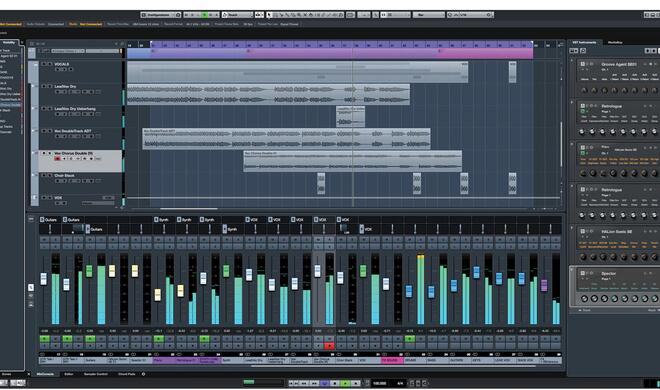Collapse the Piano rack slot expander arrow
Screen dimensions: 660x390
pyautogui.click(x=572, y=144)
